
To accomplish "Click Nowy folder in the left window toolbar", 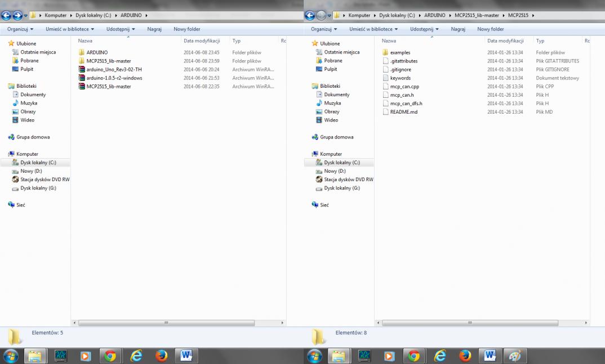I will click(x=186, y=29).
